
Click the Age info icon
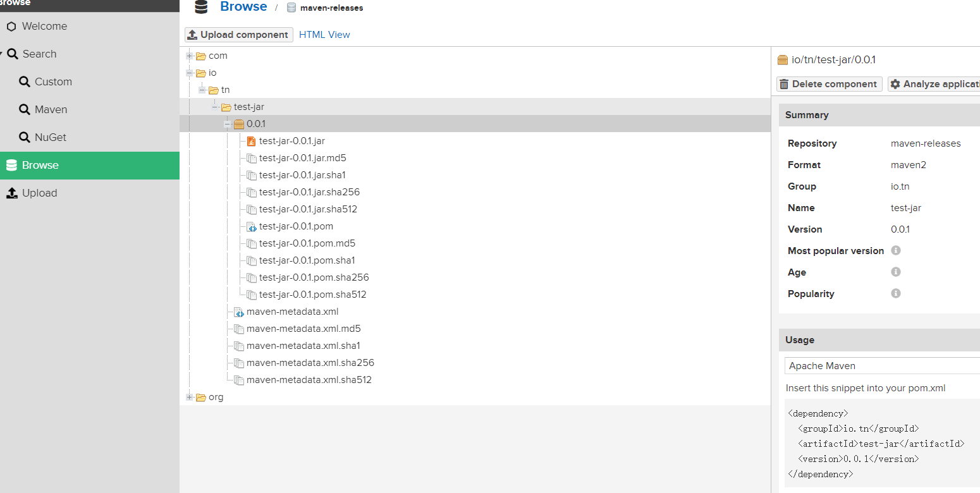[x=895, y=272]
